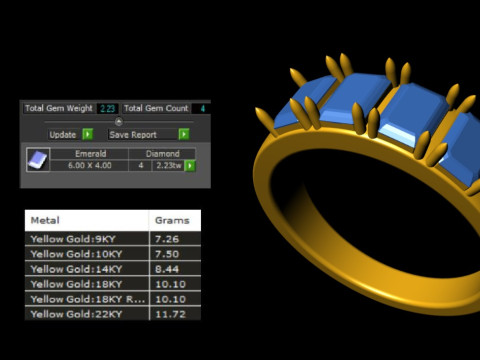Click the Metal column header
The width and height of the screenshot is (480, 360).
pyautogui.click(x=87, y=220)
